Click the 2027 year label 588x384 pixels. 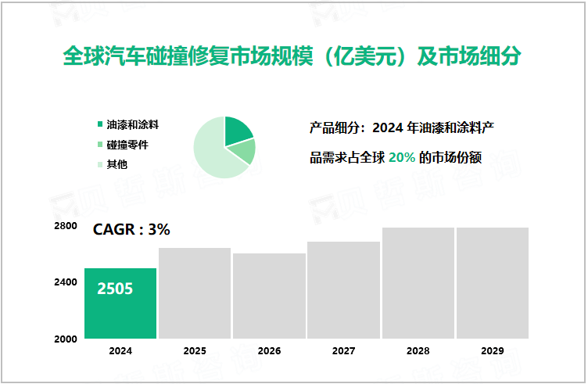pyautogui.click(x=343, y=351)
